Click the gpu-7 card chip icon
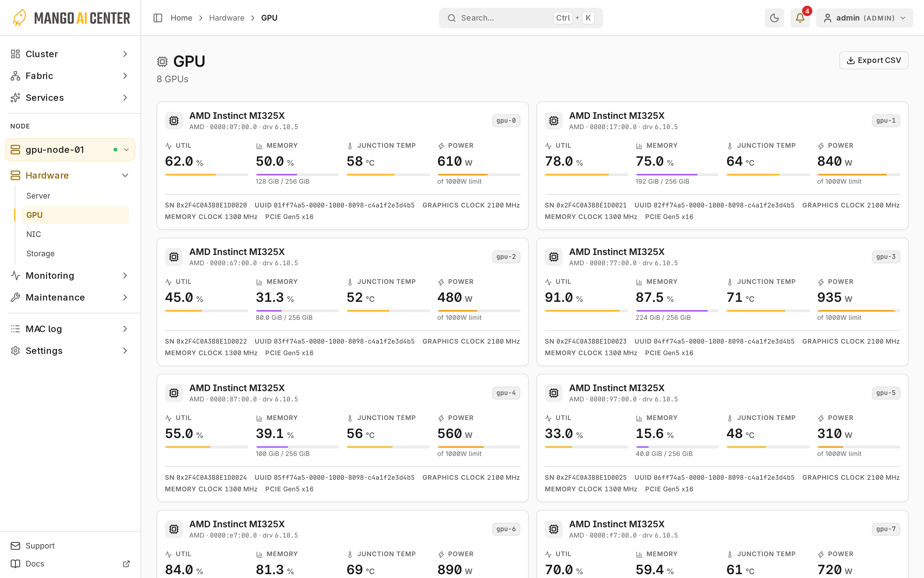Viewport: 924px width, 578px height. pyautogui.click(x=554, y=529)
